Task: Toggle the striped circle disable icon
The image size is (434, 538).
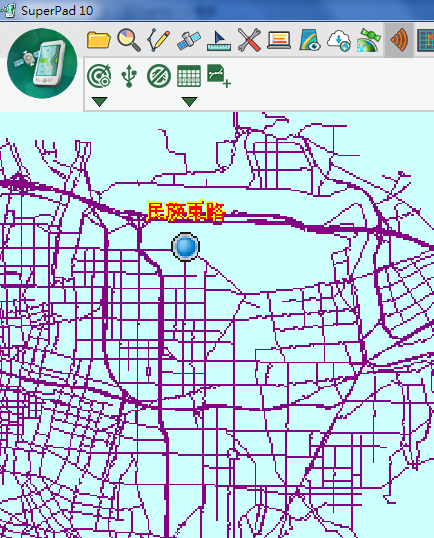Action: (x=159, y=75)
